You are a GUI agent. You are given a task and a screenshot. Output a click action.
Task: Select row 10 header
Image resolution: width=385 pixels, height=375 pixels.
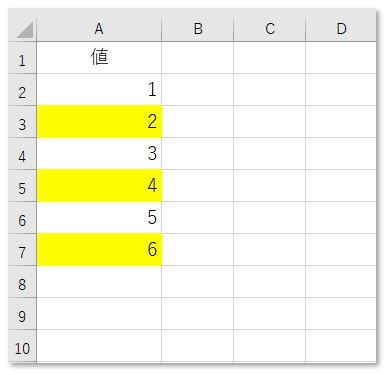[x=22, y=346]
